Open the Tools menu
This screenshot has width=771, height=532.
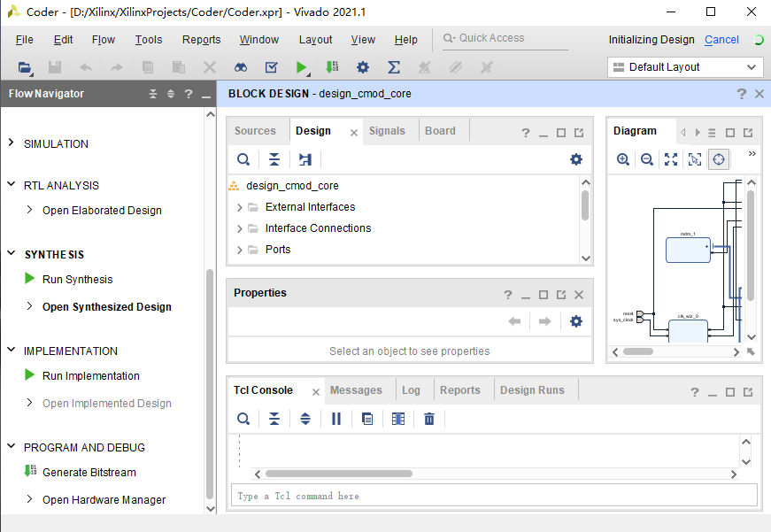point(149,39)
